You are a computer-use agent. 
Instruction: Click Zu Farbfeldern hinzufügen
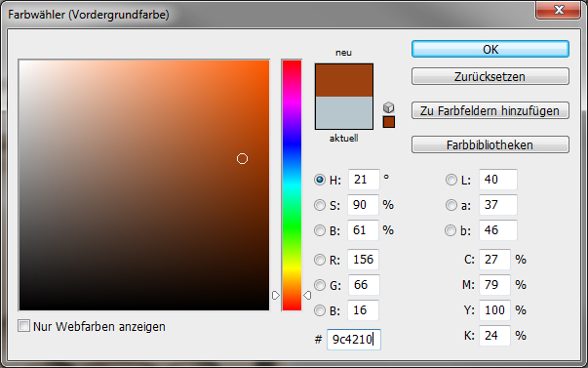pos(490,110)
